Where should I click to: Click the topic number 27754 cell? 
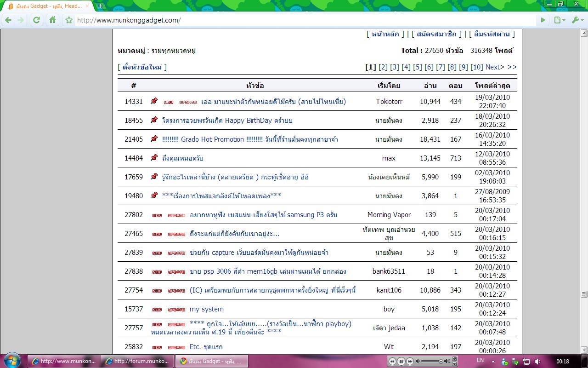point(134,290)
